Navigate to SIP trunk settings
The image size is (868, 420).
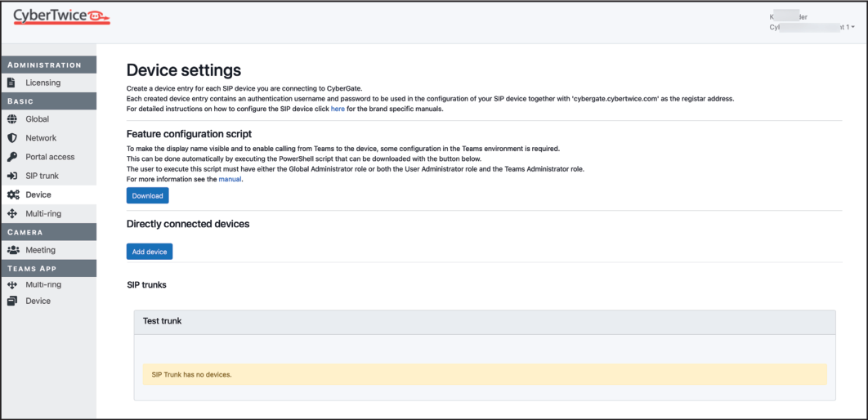(49, 176)
